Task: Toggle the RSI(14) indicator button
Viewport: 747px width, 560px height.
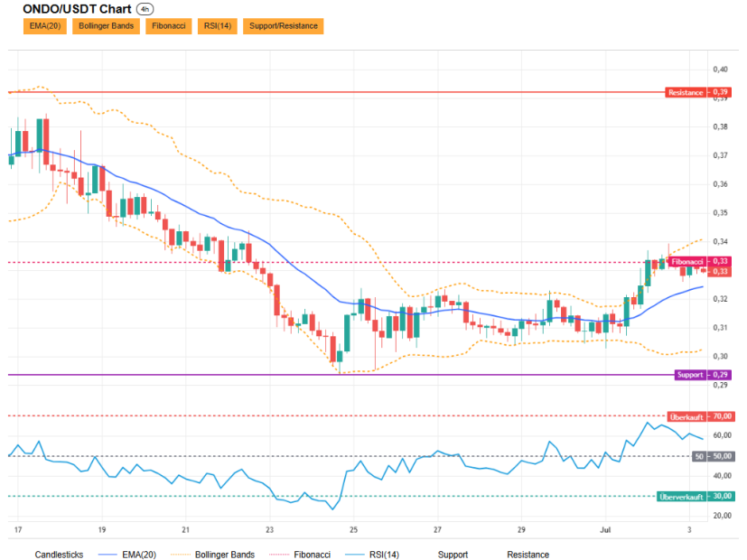Action: 218,26
